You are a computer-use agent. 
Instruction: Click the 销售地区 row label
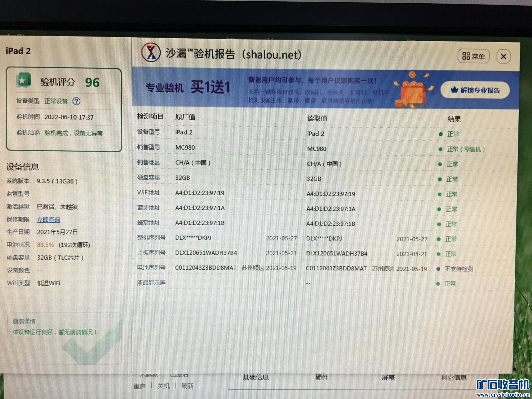click(x=149, y=162)
